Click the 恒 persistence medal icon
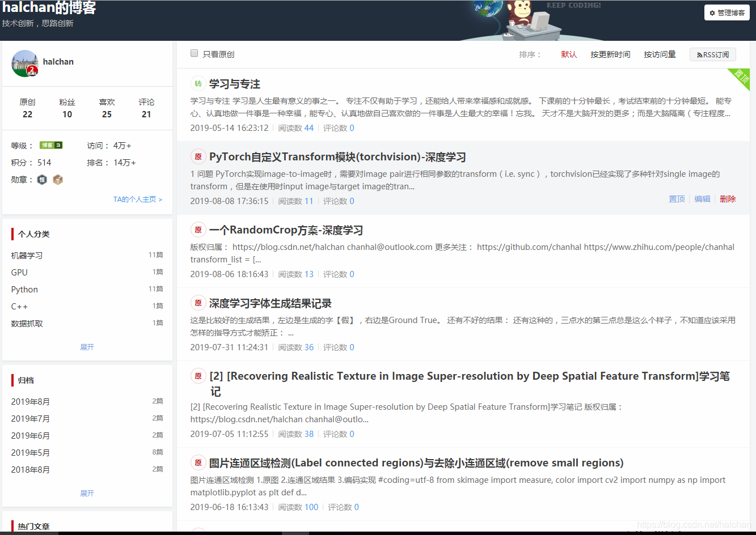756x535 pixels. [41, 180]
